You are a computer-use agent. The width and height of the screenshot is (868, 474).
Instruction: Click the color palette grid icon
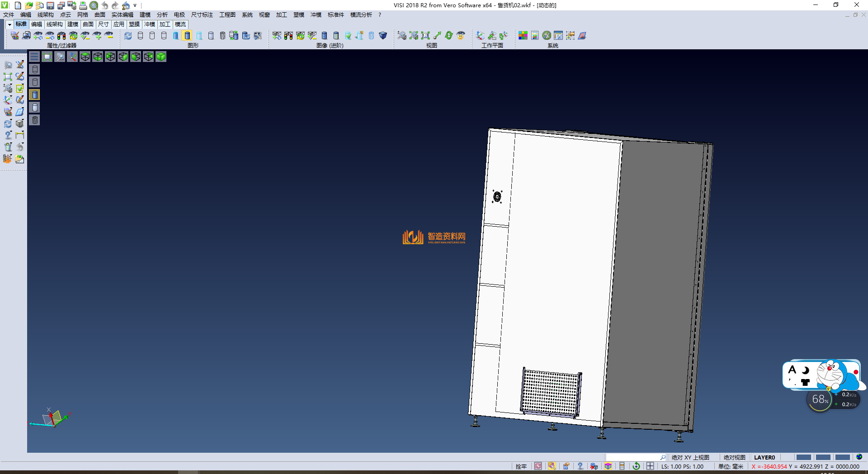[523, 35]
